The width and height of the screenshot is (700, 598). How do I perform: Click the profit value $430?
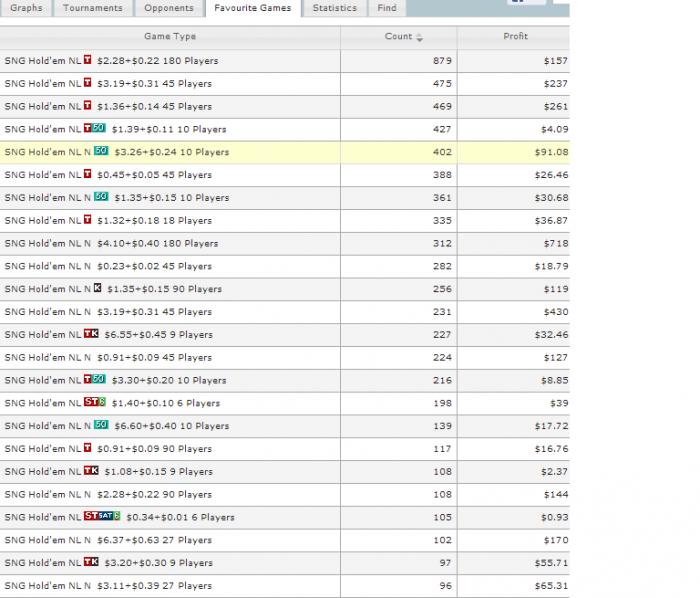click(556, 312)
